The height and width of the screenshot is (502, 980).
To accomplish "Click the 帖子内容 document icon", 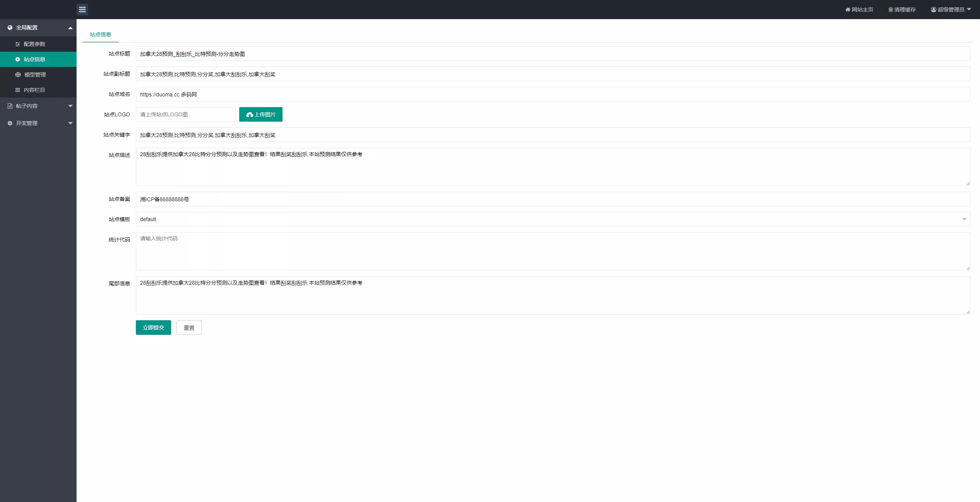I will click(10, 106).
